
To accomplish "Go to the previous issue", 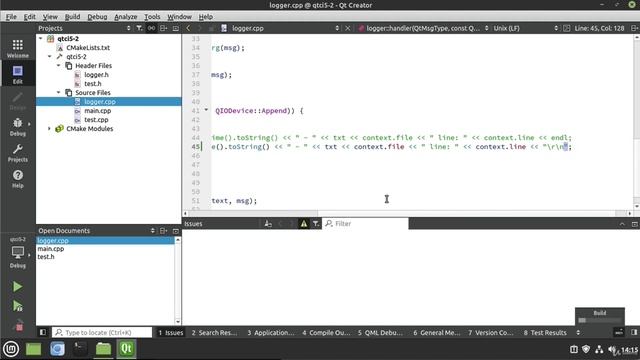I will [280, 224].
